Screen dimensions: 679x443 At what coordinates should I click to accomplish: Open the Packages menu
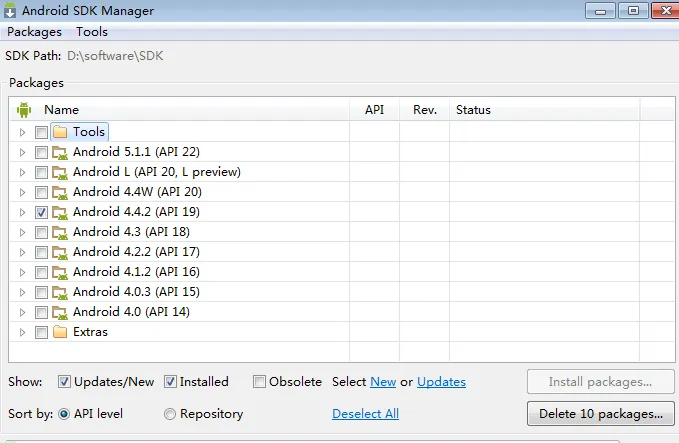point(34,32)
